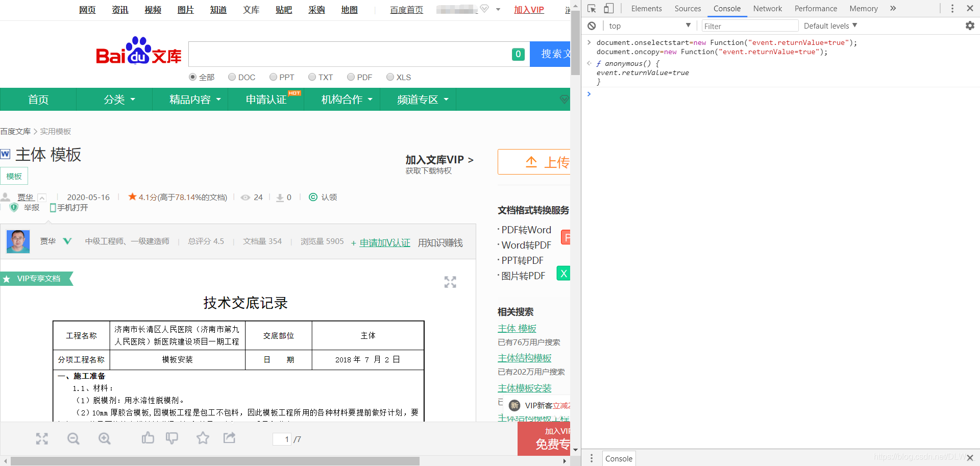
Task: Zoom out the document with the minus magnifier
Action: click(x=73, y=438)
